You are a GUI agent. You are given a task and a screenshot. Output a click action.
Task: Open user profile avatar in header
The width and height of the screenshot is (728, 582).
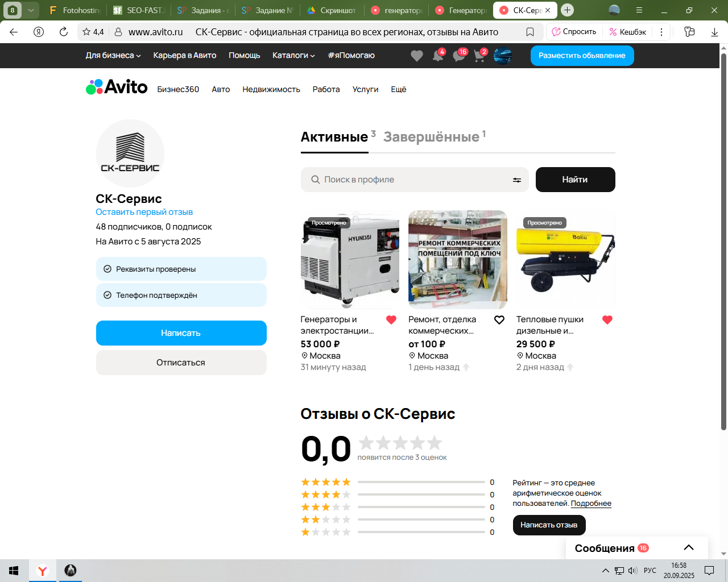point(503,56)
